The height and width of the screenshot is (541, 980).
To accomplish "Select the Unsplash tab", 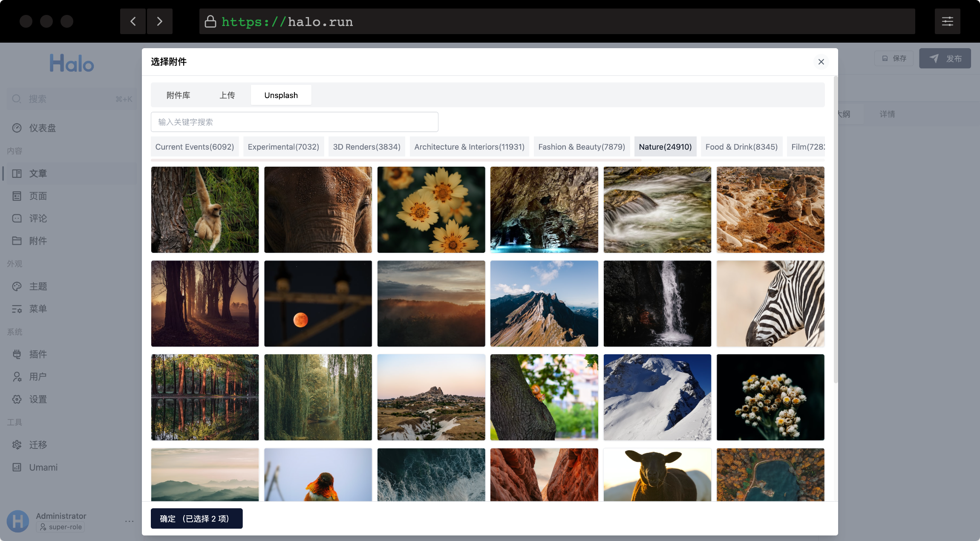I will coord(281,95).
